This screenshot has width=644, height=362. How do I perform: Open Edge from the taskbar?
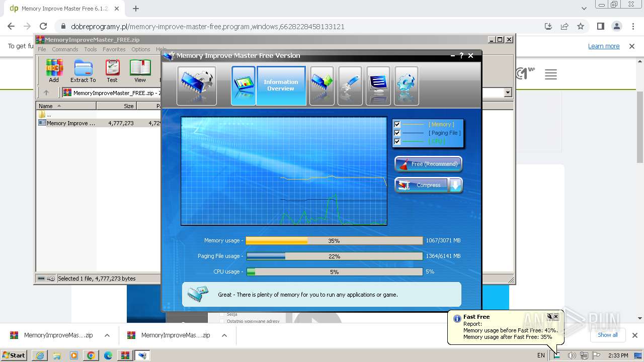click(108, 355)
